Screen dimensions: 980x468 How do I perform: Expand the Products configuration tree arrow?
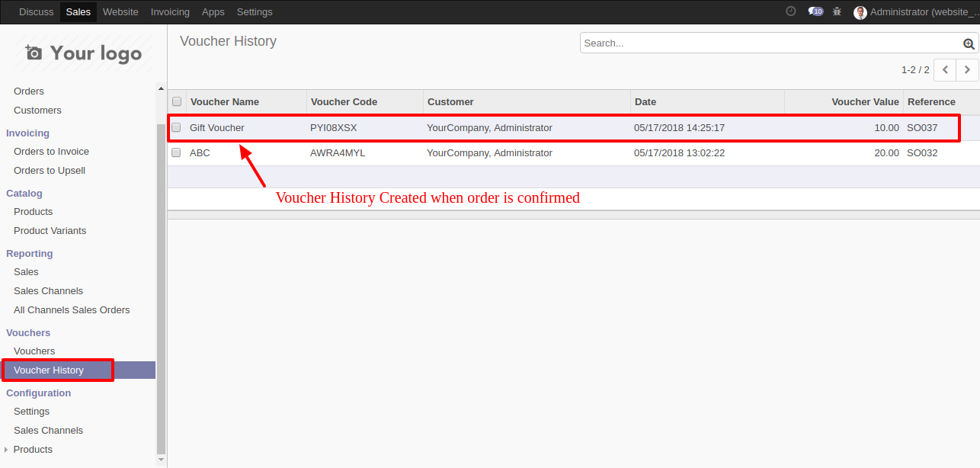click(x=7, y=450)
